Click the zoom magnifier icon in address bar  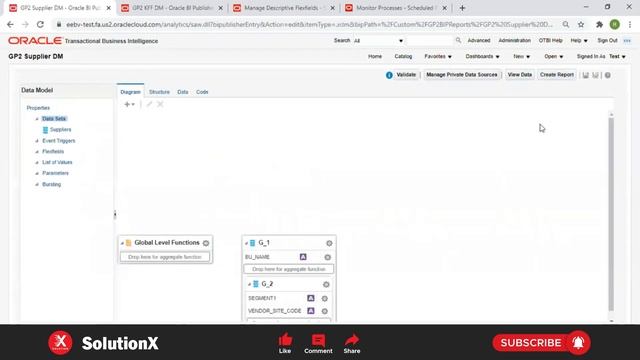coord(566,24)
